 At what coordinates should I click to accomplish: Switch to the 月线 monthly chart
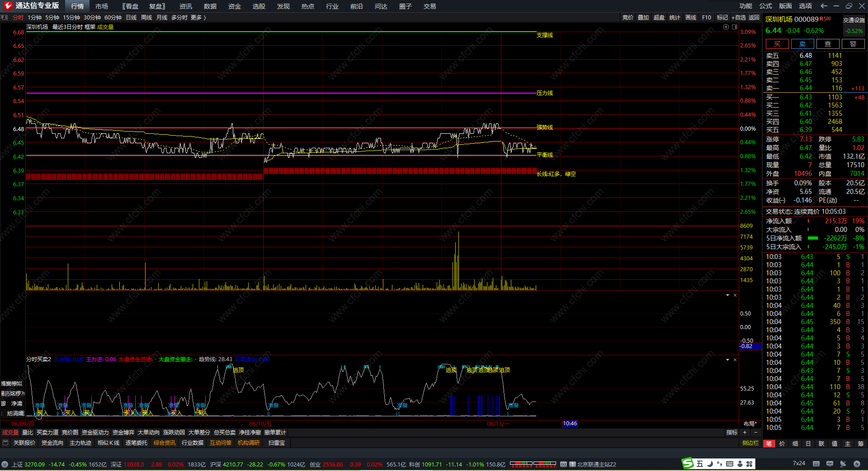click(162, 17)
